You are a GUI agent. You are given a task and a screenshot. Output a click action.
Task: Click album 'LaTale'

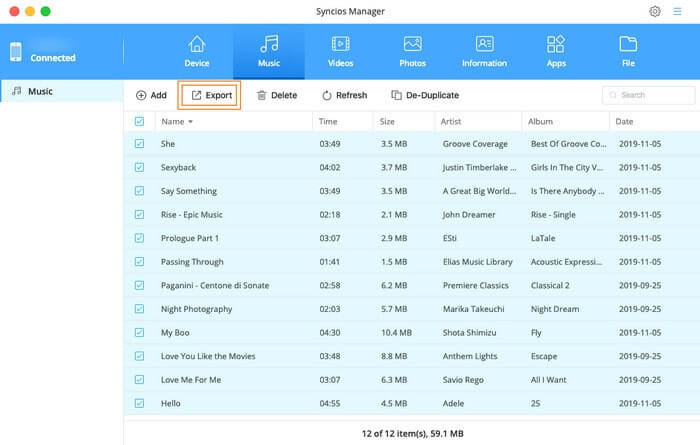coord(543,238)
